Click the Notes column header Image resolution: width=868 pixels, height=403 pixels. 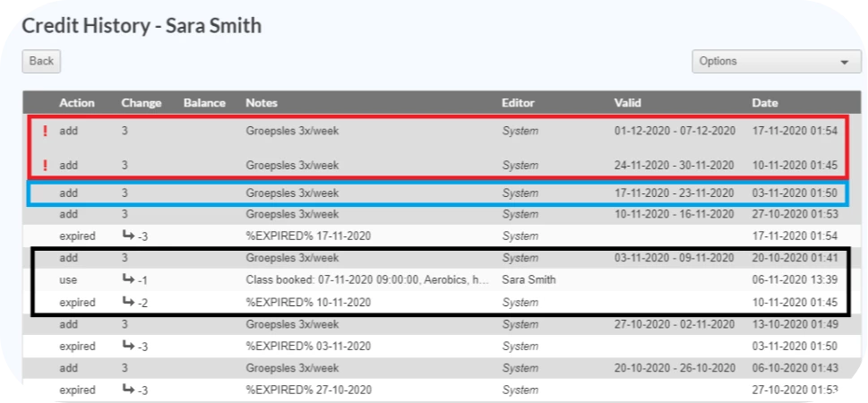tap(262, 103)
